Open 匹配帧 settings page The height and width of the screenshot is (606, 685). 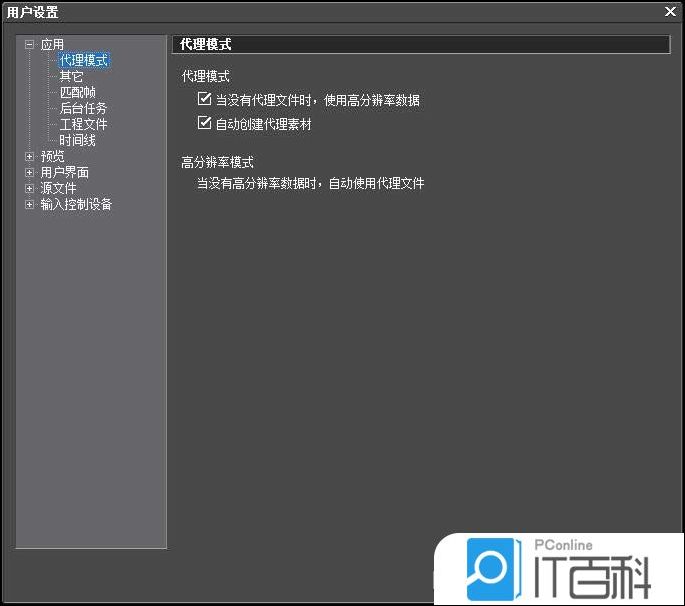(x=77, y=92)
